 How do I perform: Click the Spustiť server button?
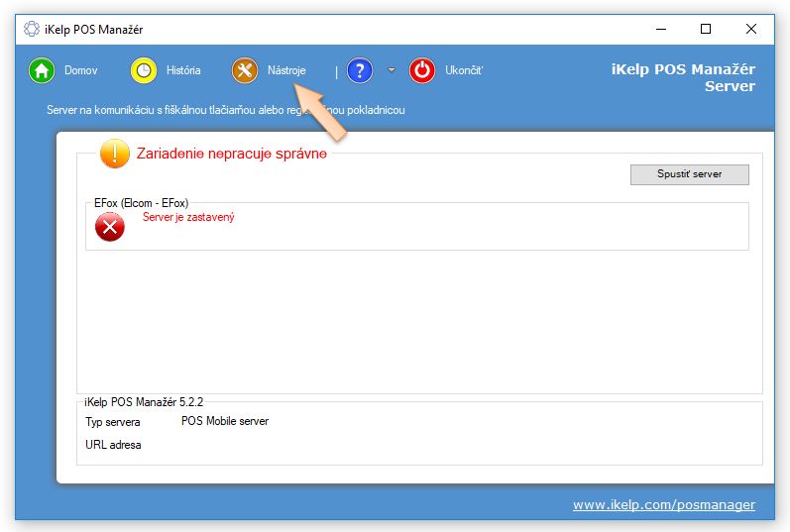coord(689,174)
